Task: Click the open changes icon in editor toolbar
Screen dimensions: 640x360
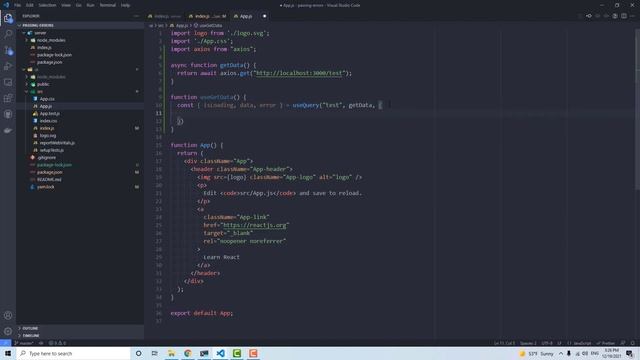Action: click(x=589, y=16)
